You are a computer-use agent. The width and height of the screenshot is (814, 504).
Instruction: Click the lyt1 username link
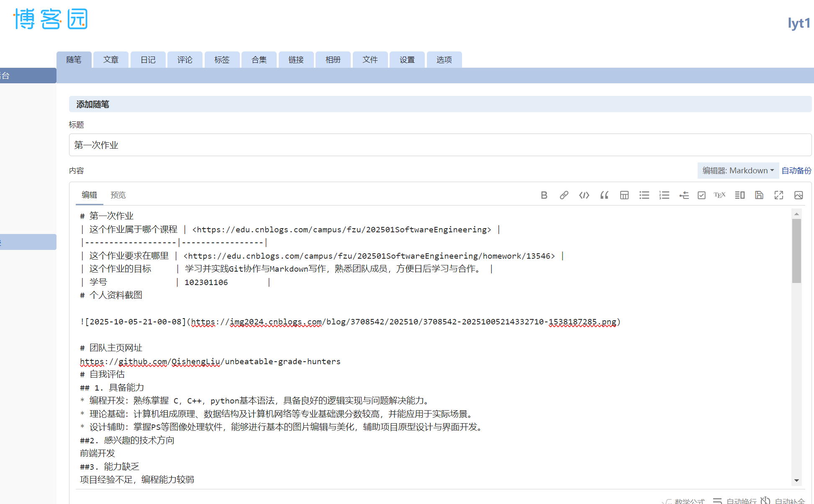(799, 23)
